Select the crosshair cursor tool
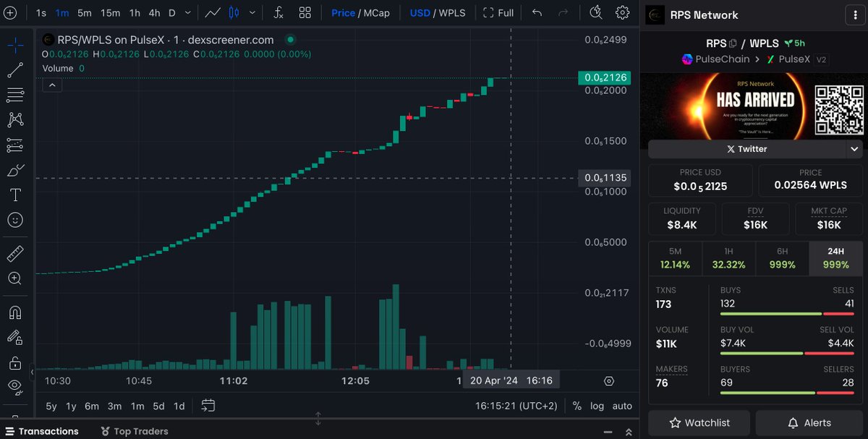 pyautogui.click(x=15, y=45)
